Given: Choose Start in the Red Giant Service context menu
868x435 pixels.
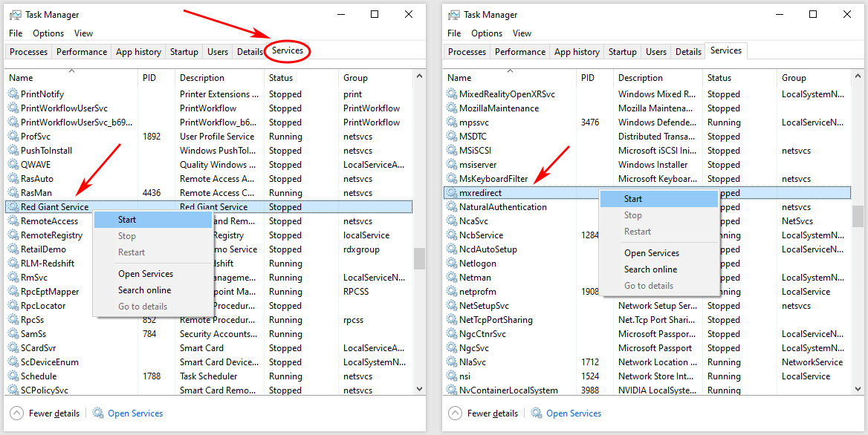Looking at the screenshot, I should [127, 220].
